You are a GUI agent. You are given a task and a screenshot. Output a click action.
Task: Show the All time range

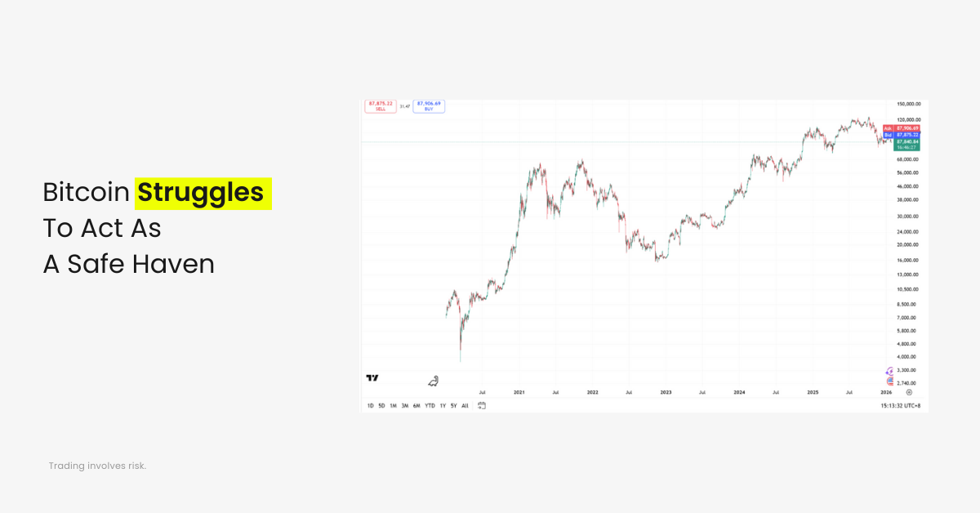coord(465,405)
